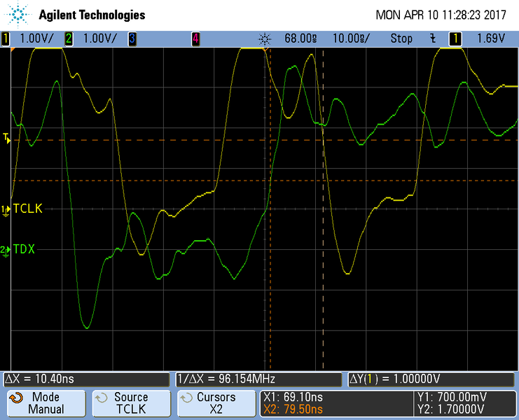Click the dashed vertical X2 cursor line
This screenshot has width=519, height=420.
click(323, 210)
